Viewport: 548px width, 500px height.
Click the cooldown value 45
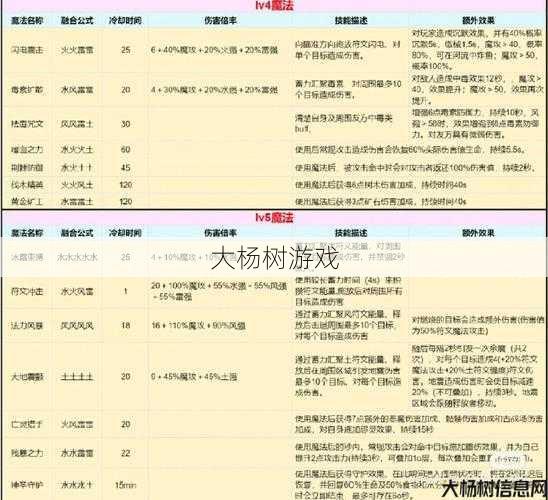pos(125,167)
